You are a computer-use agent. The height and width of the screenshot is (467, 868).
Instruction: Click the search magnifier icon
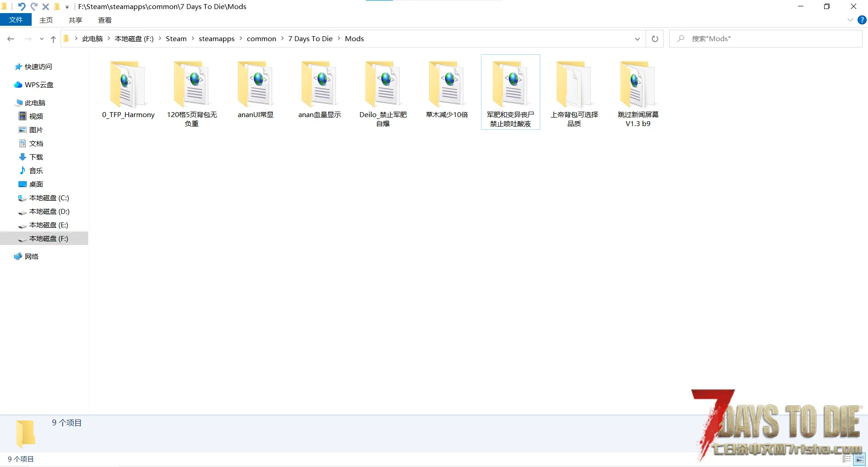pos(680,39)
